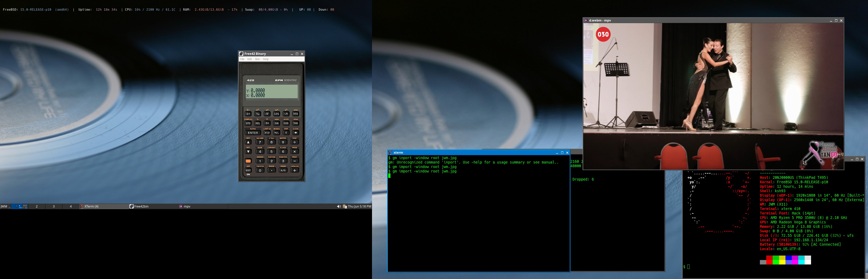
Task: Activate mpv taskbar entry
Action: click(x=203, y=207)
